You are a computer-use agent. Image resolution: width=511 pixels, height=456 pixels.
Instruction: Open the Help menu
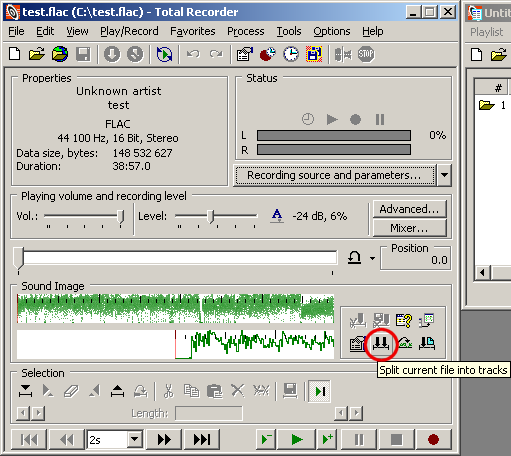click(373, 31)
